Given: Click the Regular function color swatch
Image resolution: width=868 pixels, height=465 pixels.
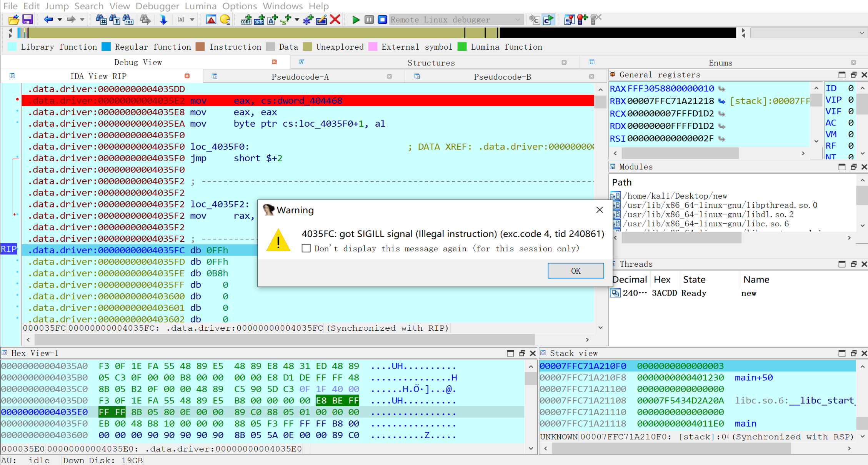Looking at the screenshot, I should click(106, 47).
